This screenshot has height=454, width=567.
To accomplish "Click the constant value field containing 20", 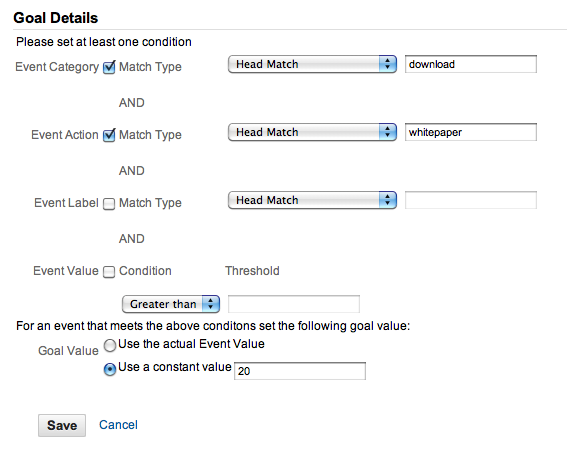I will pos(300,371).
